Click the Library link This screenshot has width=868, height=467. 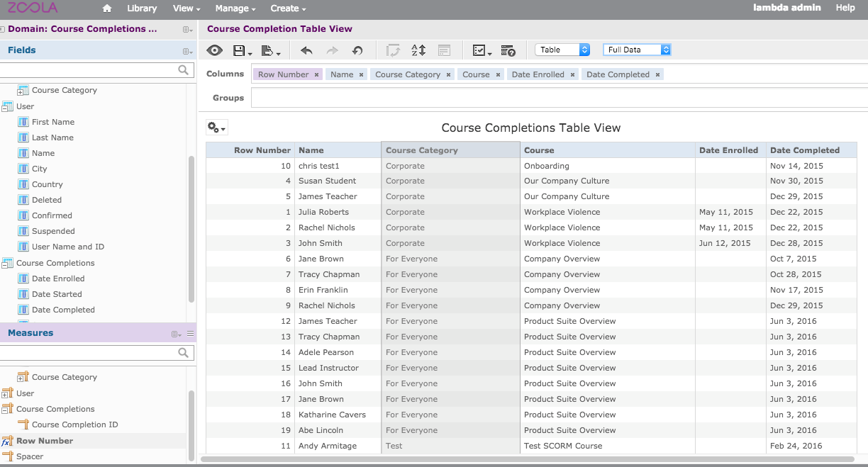142,9
